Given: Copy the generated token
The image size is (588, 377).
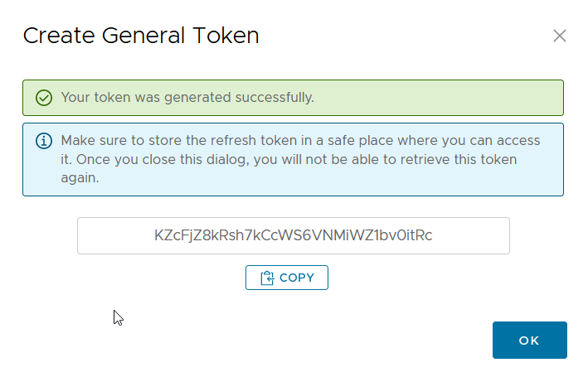Looking at the screenshot, I should (287, 278).
